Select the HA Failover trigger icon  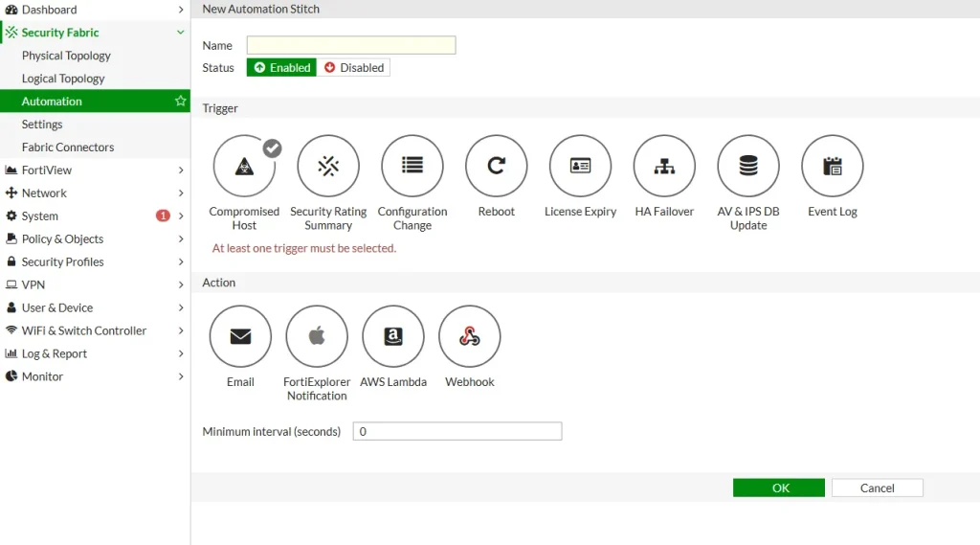[x=664, y=166]
